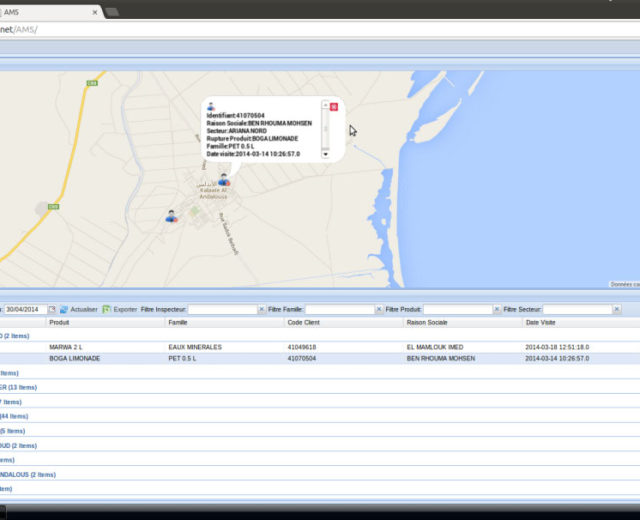Select the BOGA LIMONADE table row

[300, 358]
